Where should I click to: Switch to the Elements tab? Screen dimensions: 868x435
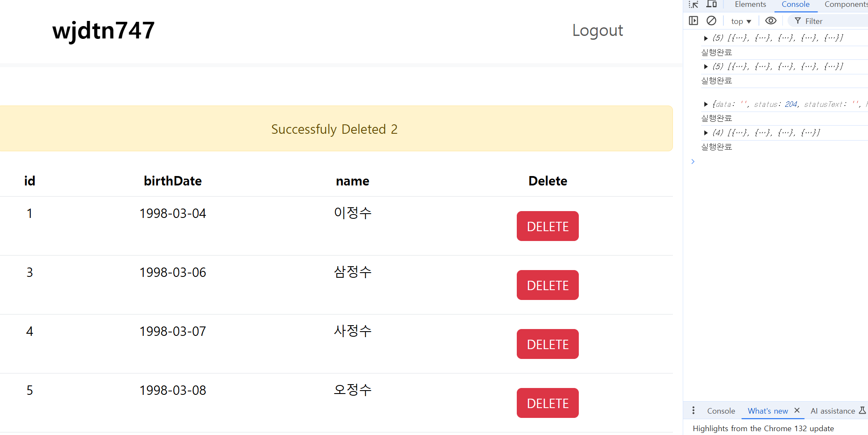(750, 4)
